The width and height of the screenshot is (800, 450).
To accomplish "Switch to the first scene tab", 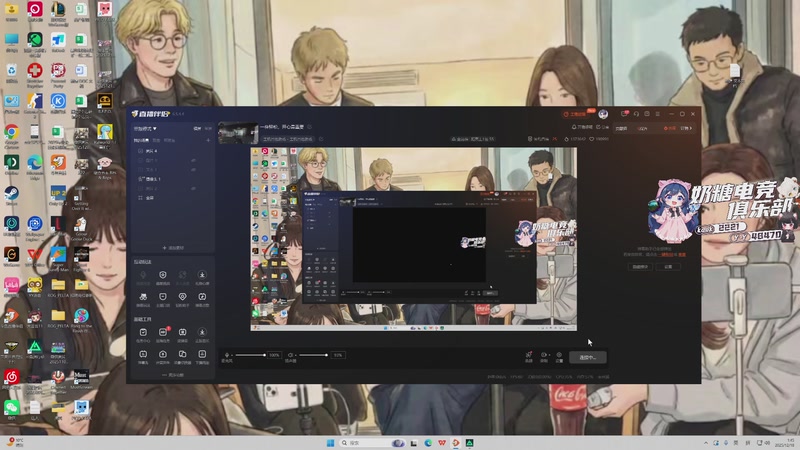I will [x=141, y=140].
